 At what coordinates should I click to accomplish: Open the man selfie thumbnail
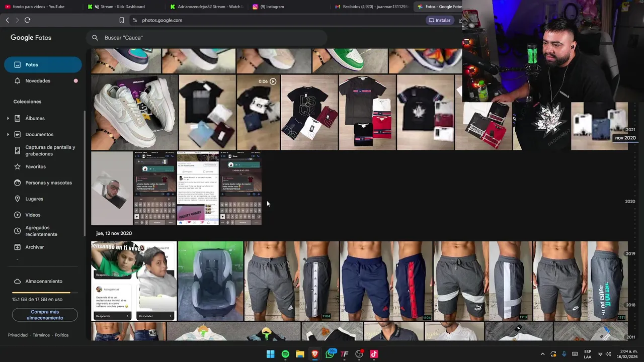(x=112, y=188)
